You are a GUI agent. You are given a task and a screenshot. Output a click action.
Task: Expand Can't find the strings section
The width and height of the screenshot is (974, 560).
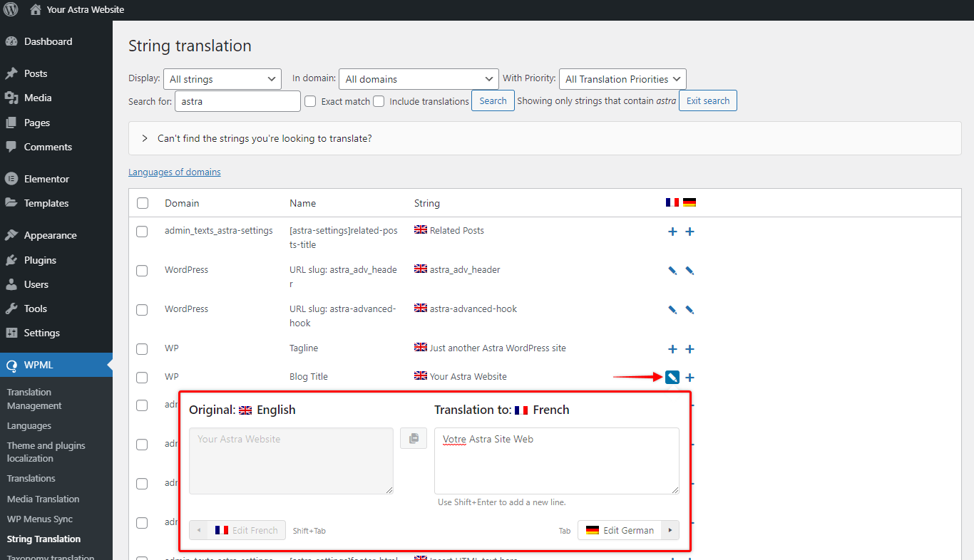545,138
